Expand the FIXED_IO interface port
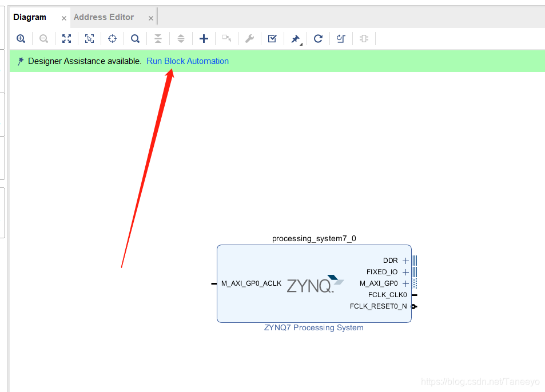This screenshot has height=392, width=545. (405, 272)
